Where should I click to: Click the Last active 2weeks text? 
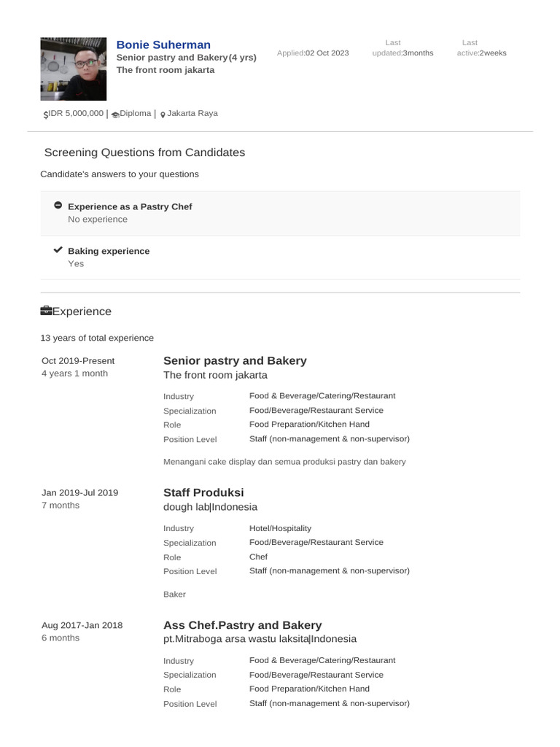click(493, 53)
